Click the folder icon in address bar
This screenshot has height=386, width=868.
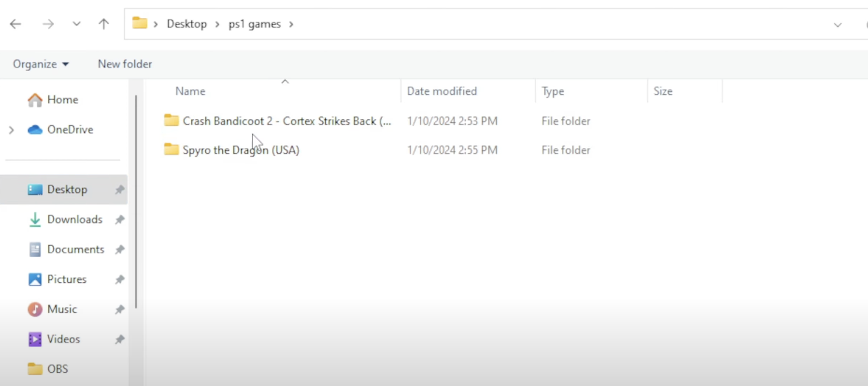(140, 23)
